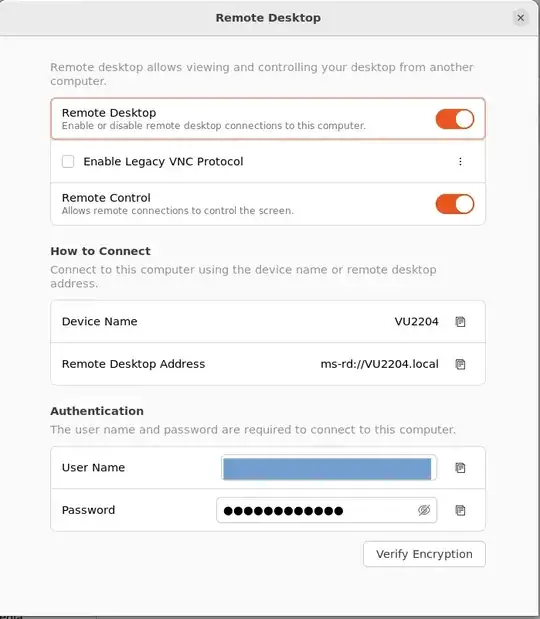
Task: Click the Remote Control row title
Action: coord(106,198)
